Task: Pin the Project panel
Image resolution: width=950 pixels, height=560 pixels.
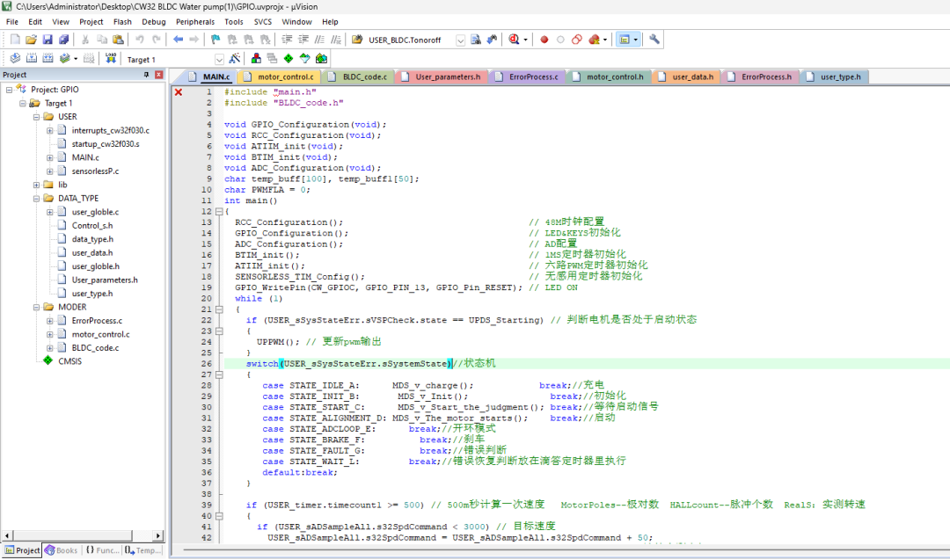Action: point(146,75)
